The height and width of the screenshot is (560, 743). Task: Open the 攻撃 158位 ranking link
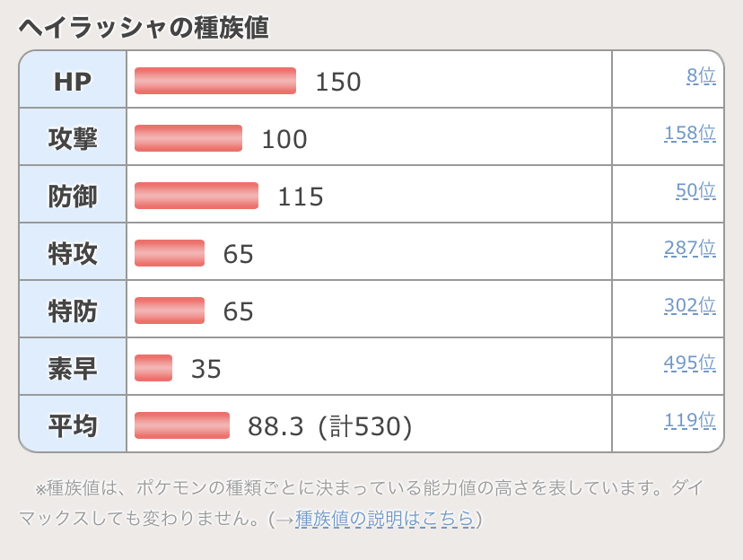(690, 133)
